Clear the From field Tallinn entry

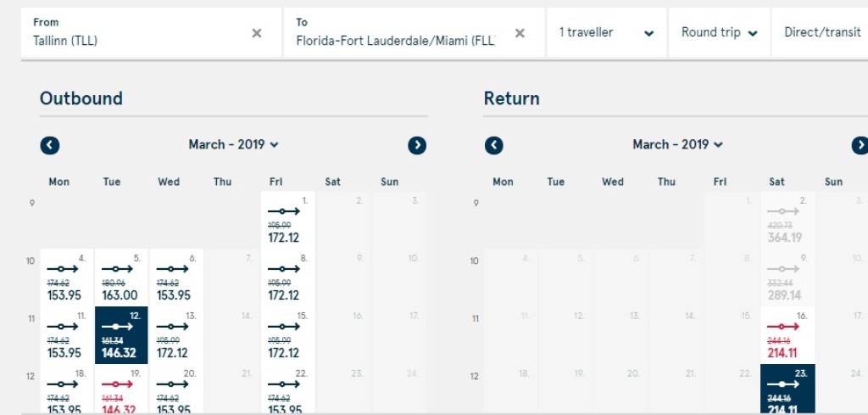click(x=257, y=33)
